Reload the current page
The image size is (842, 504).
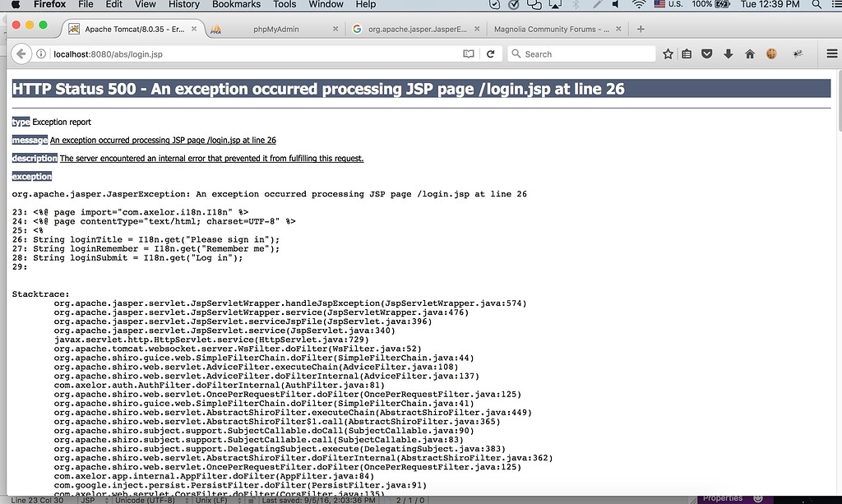[490, 54]
